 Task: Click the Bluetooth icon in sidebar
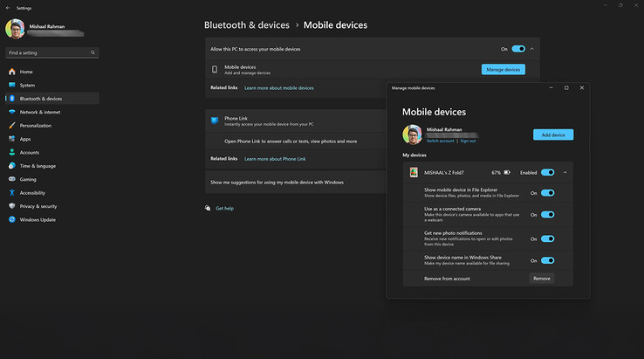pos(12,99)
